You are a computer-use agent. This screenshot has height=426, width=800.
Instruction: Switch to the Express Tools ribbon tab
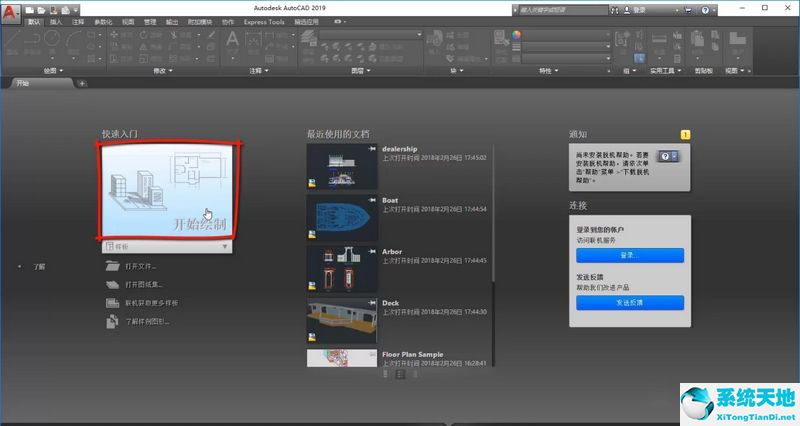264,22
